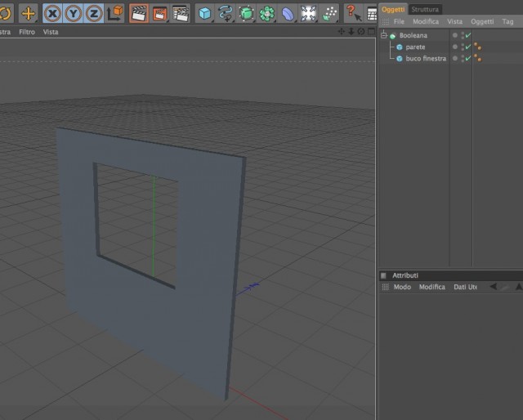The image size is (523, 420).
Task: Render the active view clapperboard icon
Action: [x=139, y=13]
